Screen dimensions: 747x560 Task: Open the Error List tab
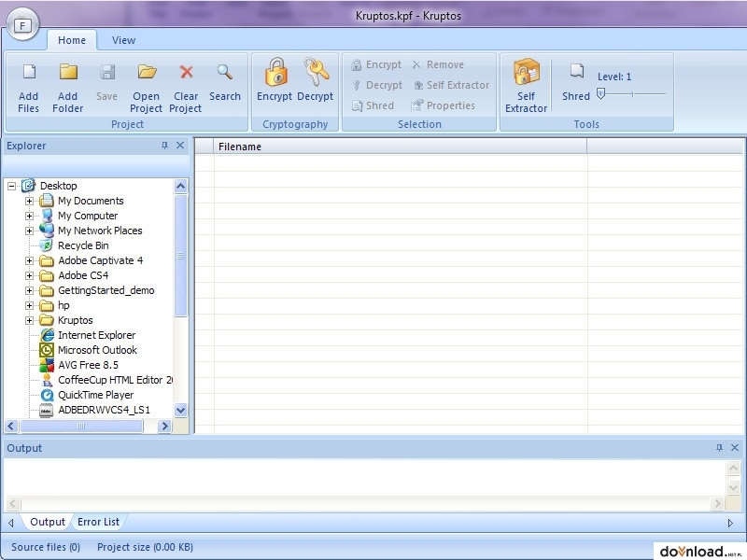coord(98,522)
